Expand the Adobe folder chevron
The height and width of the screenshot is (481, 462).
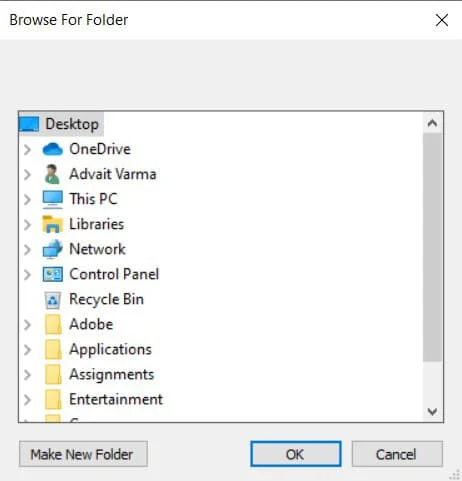point(28,325)
